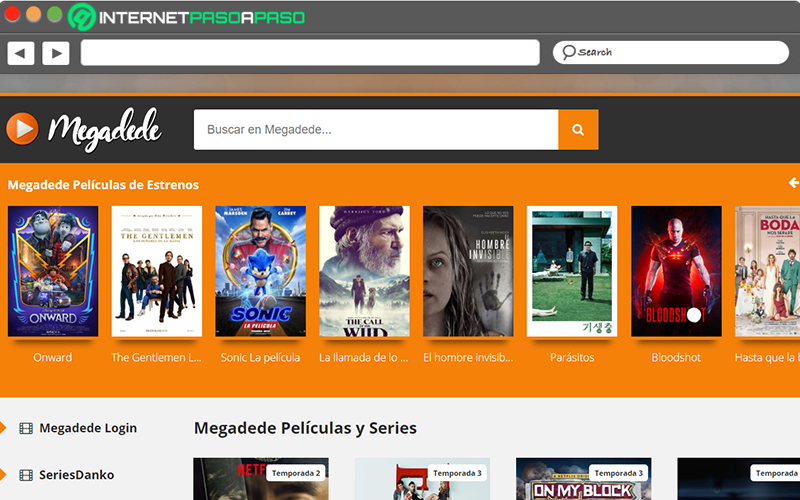
Task: Open Megadede Login sidebar item
Action: click(x=88, y=428)
